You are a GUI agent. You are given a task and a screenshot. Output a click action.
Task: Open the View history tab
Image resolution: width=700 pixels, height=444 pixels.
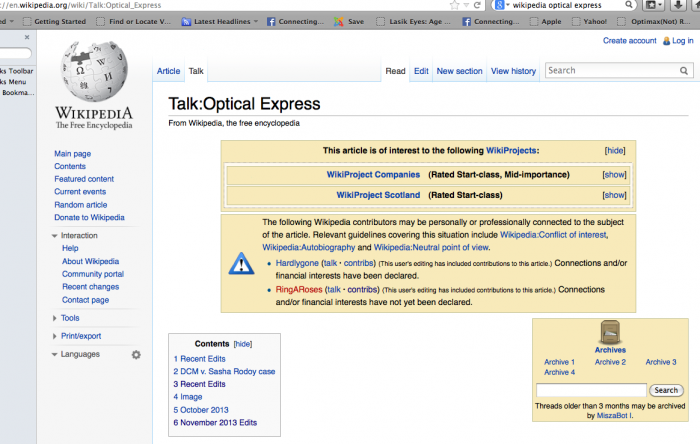tap(513, 71)
